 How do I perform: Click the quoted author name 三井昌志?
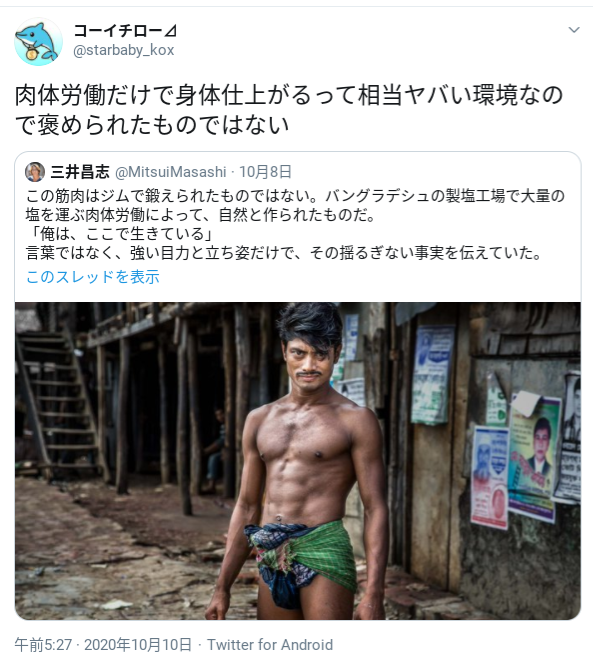(x=80, y=172)
